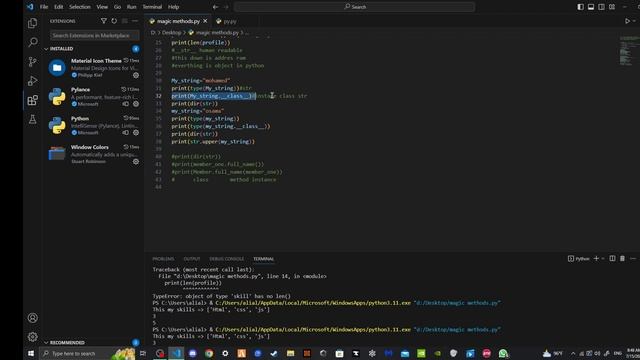Screen dimensions: 640x360
Task: Open Pylance manage gear
Action: (x=136, y=104)
